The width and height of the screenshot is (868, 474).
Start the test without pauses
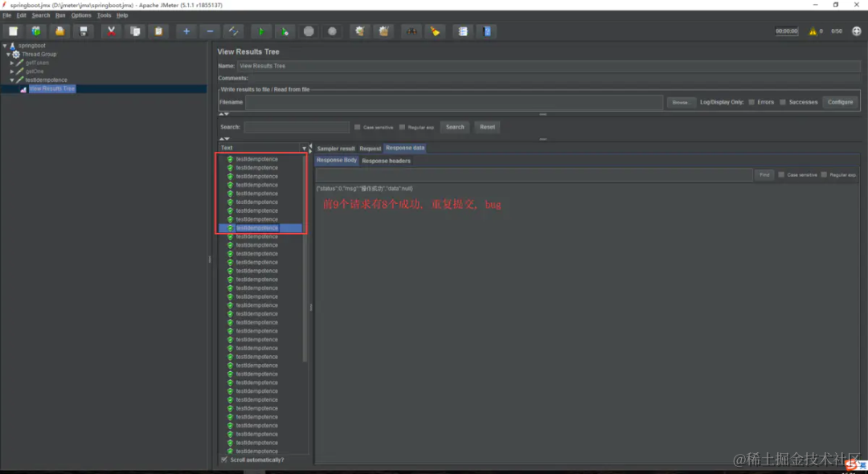285,31
